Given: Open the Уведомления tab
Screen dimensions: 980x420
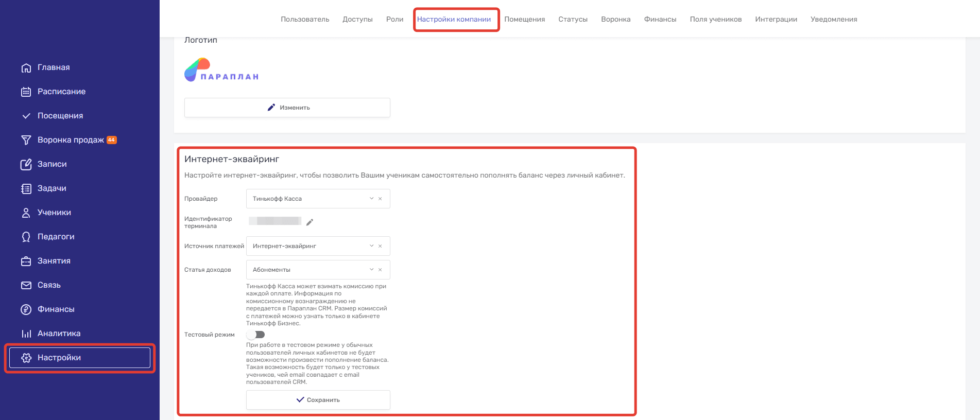Looking at the screenshot, I should [833, 20].
